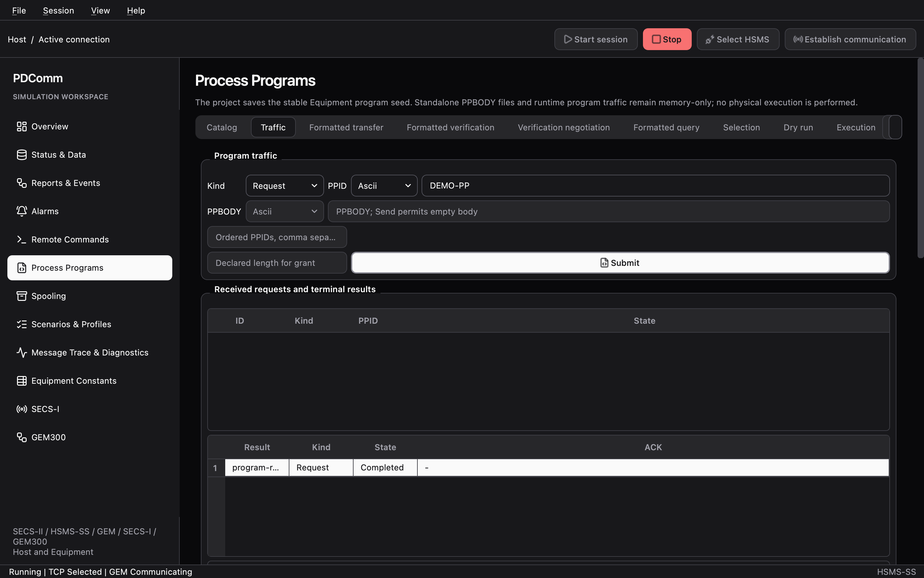This screenshot has width=924, height=578.
Task: Click the Establish communication button
Action: [850, 39]
